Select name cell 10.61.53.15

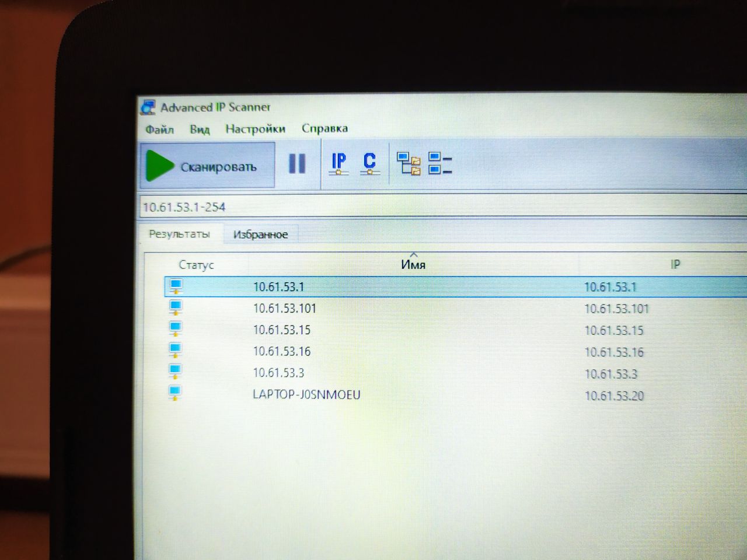click(281, 330)
